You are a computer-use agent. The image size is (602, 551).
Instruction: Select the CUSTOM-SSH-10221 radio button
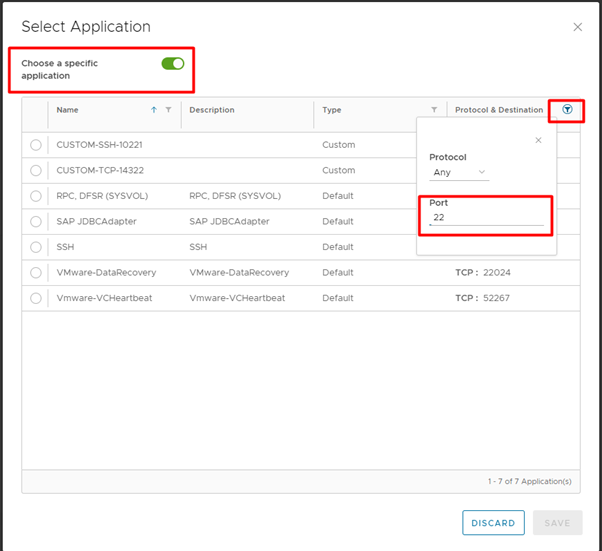click(36, 145)
